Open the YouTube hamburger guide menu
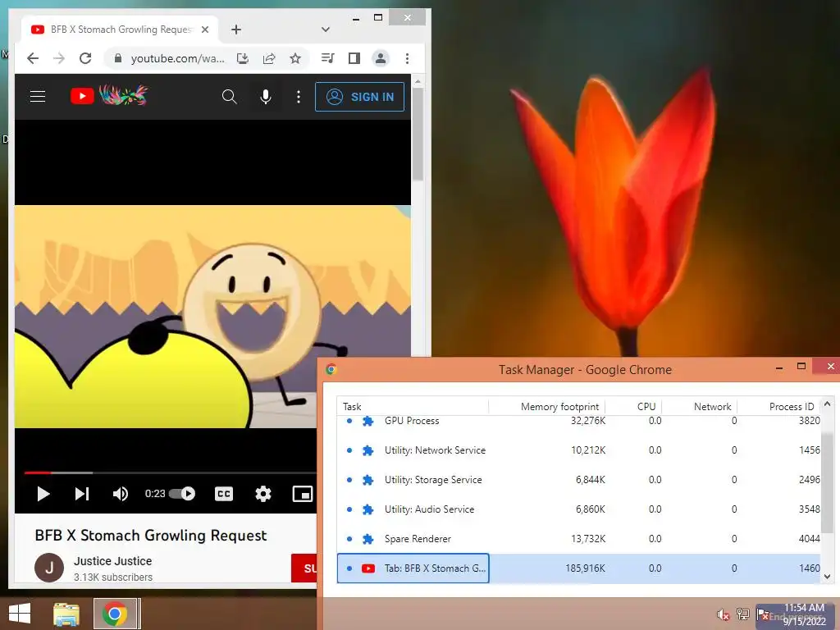 [38, 97]
